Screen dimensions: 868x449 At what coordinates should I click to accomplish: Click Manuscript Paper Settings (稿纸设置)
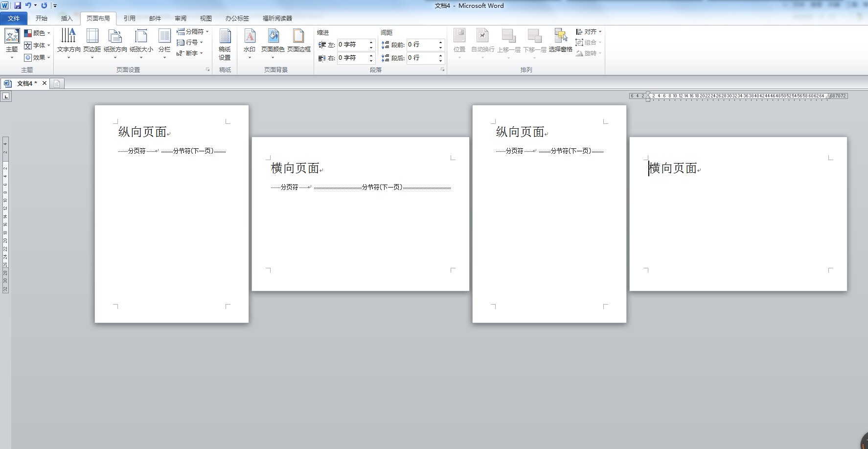click(x=225, y=44)
